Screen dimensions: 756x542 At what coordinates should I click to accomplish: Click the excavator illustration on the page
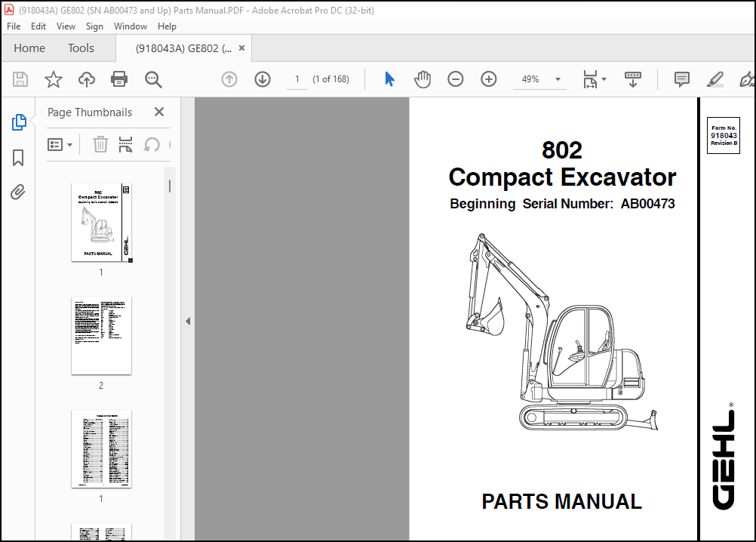561,333
